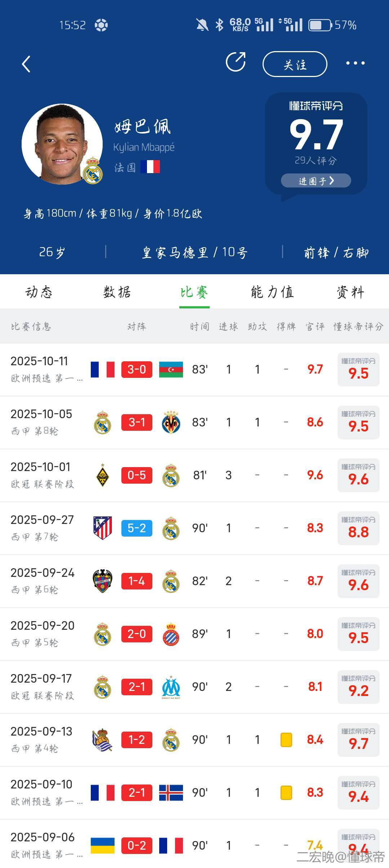
Task: Tap Levante crest in 09-24 match
Action: pyautogui.click(x=103, y=581)
